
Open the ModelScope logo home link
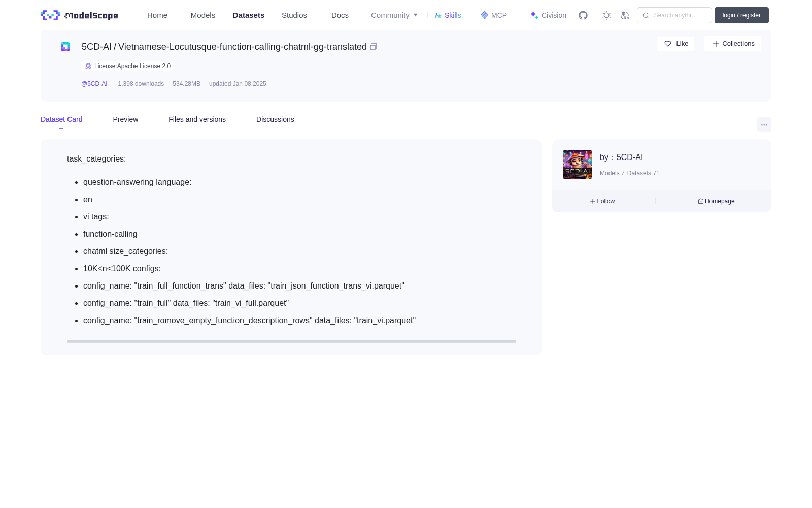[80, 15]
